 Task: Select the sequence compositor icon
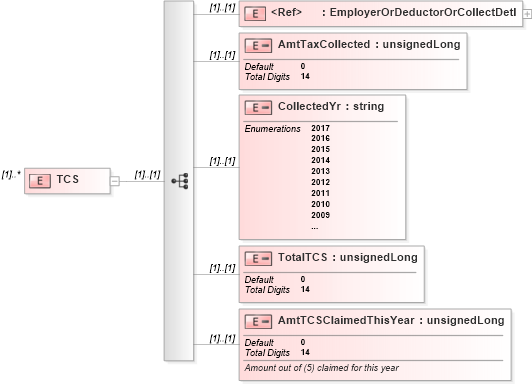180,181
